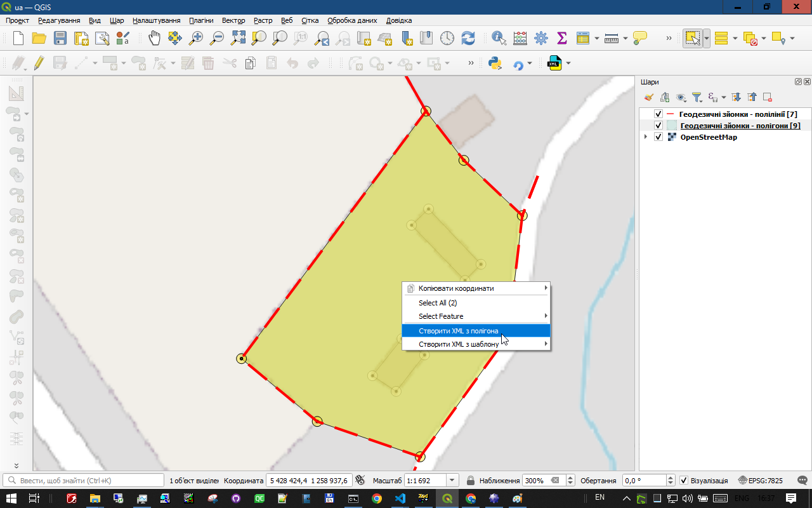The height and width of the screenshot is (508, 812).
Task: Open dropdown arrow next to XML icon
Action: pyautogui.click(x=568, y=63)
